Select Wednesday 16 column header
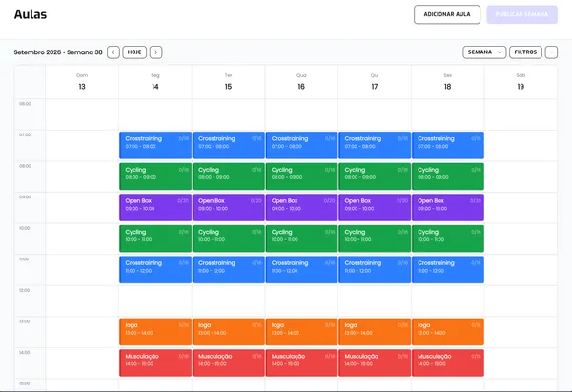 click(x=301, y=82)
